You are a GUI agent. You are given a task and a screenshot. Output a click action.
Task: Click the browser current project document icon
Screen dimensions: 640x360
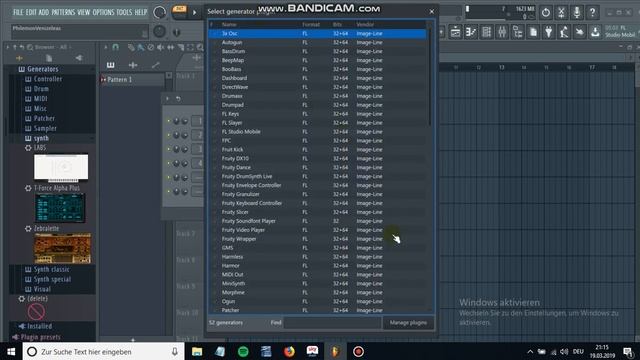pyautogui.click(x=49, y=58)
